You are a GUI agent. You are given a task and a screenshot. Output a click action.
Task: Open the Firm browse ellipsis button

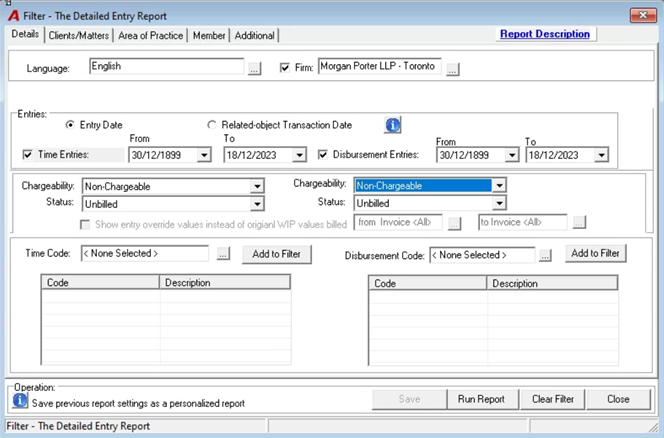point(453,69)
